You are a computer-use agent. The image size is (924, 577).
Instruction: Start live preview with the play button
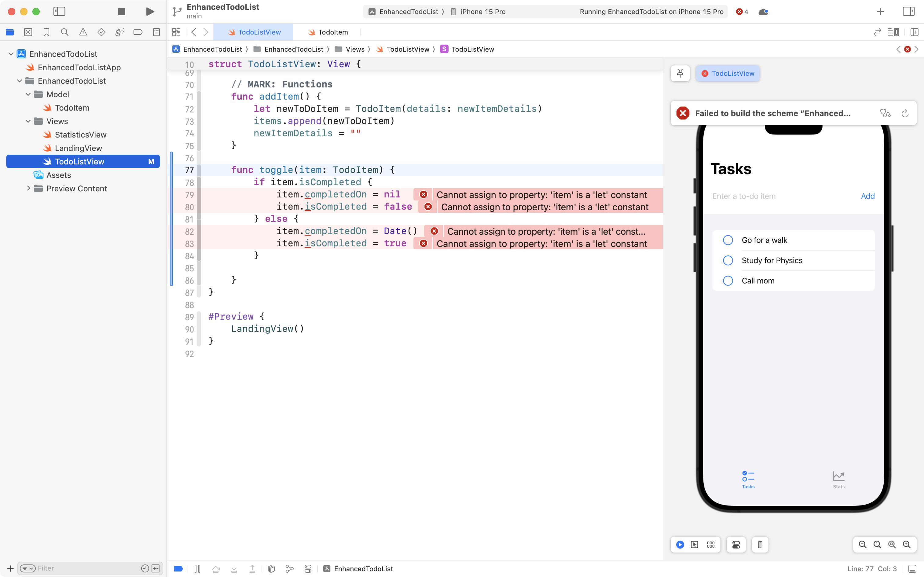click(680, 545)
